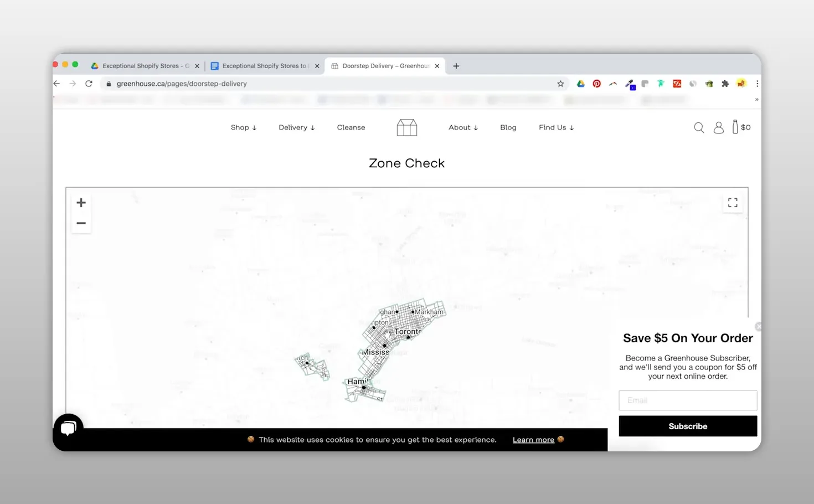Open the cart showing $0
This screenshot has height=504, width=814.
pyautogui.click(x=741, y=127)
